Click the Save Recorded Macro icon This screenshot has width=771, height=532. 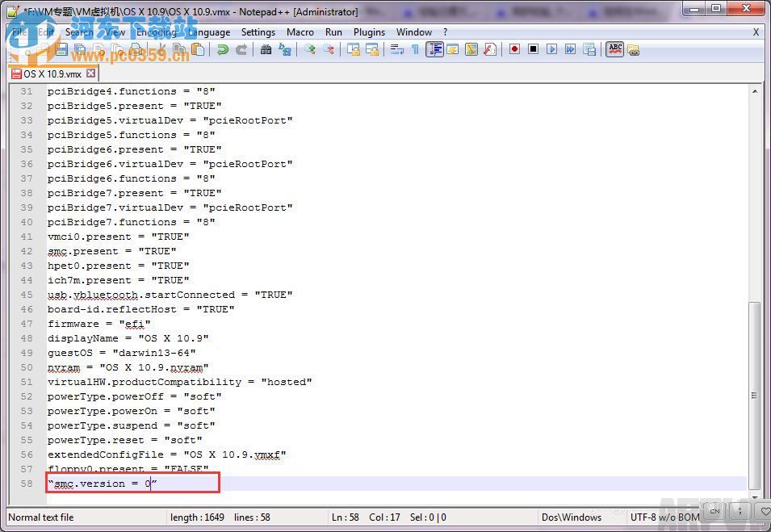(589, 49)
